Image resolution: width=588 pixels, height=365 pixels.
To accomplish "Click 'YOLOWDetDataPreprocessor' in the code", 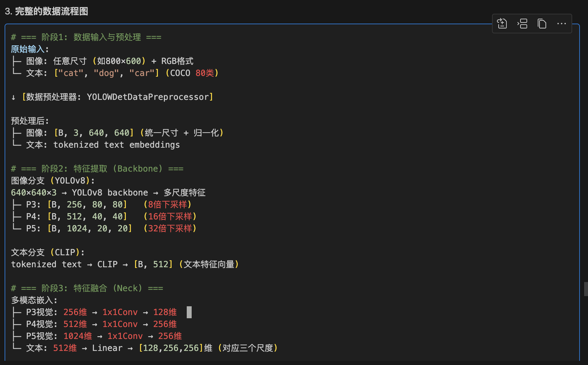I will 148,97.
